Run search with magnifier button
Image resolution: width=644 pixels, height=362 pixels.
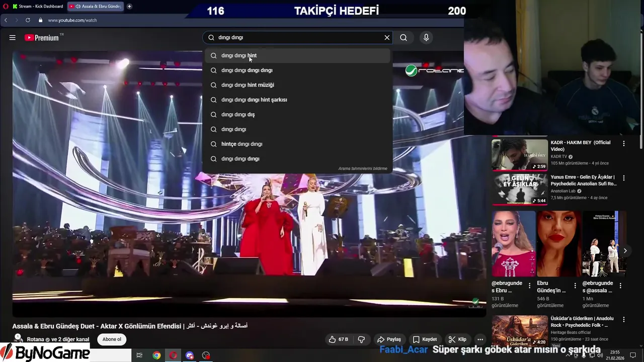[x=404, y=38]
